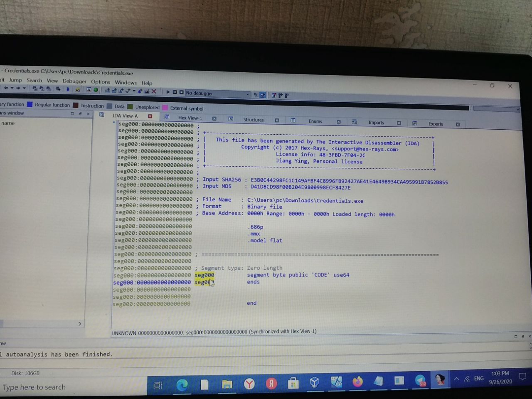
Task: Switch to the Exports tab
Action: 436,123
